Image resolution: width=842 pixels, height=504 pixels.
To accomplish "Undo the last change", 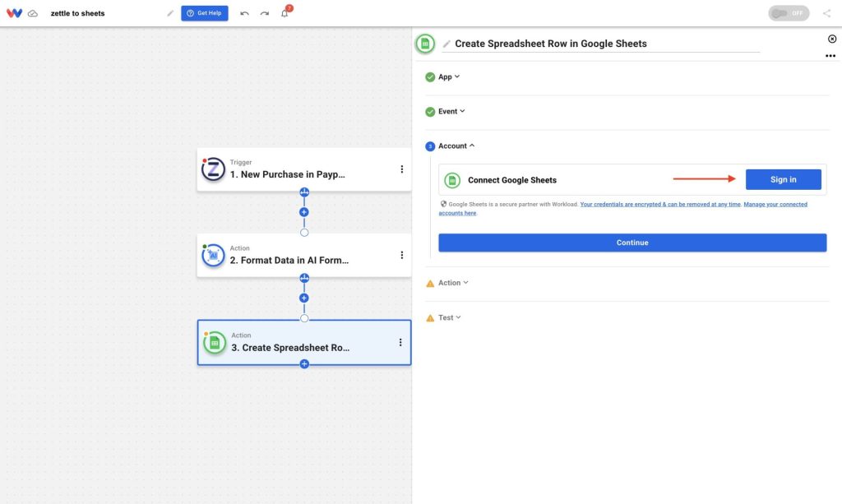I will click(x=244, y=13).
